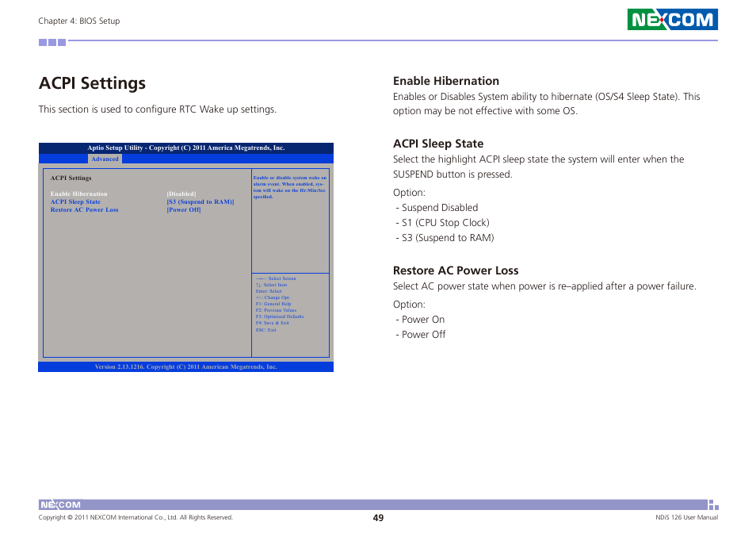The height and width of the screenshot is (533, 756).
Task: Click the [Power Off] value
Action: (184, 210)
